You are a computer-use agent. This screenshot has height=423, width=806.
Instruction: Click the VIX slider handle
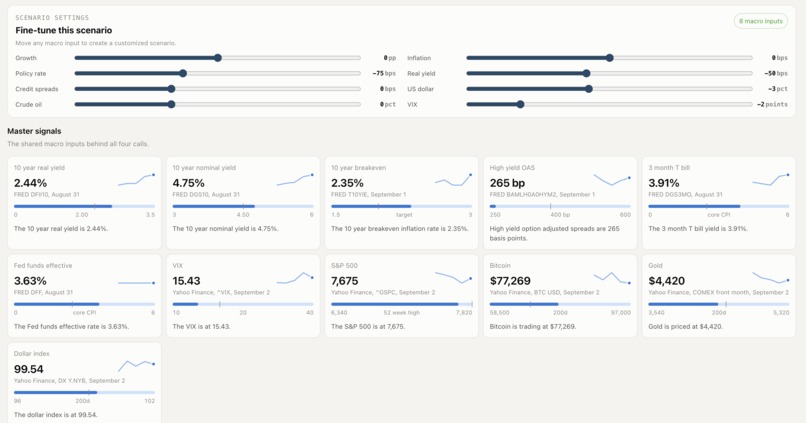click(520, 104)
